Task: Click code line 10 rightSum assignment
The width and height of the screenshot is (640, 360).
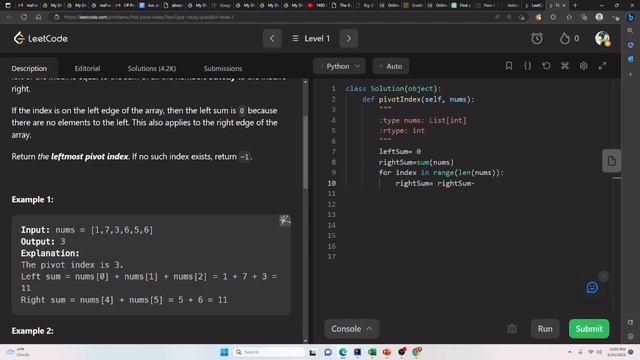Action: coord(435,183)
